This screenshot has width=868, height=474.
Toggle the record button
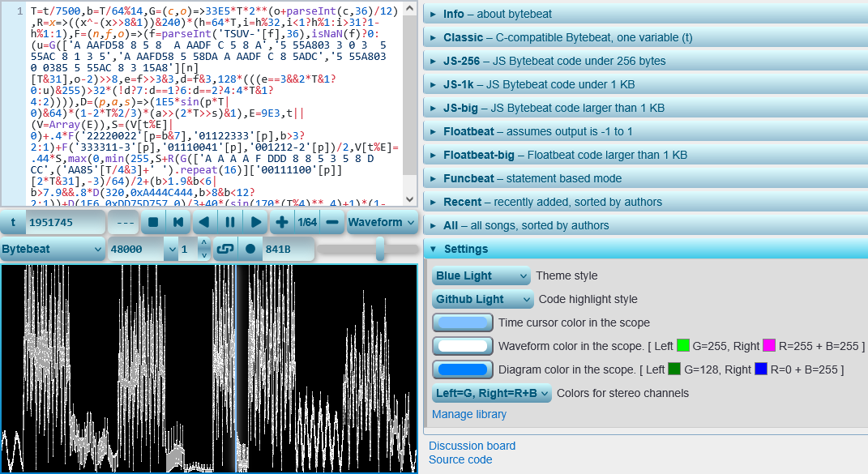point(250,250)
